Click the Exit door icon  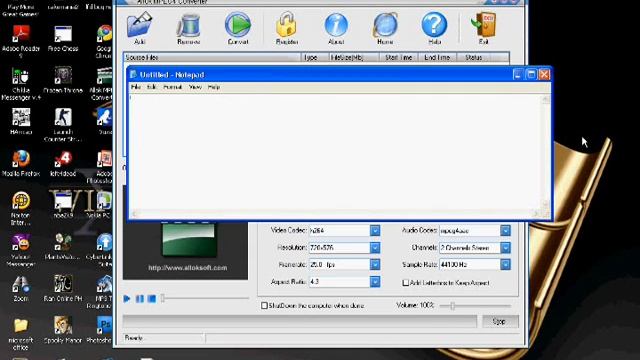tap(484, 28)
